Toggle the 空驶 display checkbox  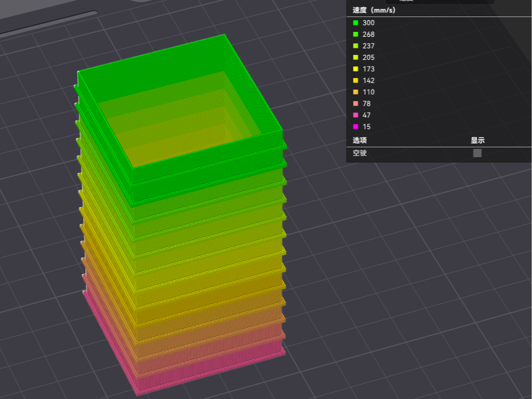coord(477,153)
